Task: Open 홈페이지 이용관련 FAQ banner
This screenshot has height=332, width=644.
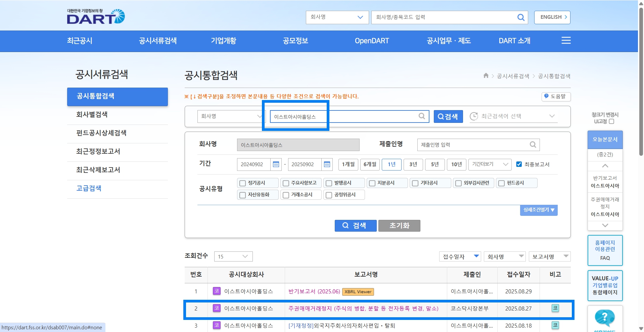Action: pos(605,250)
